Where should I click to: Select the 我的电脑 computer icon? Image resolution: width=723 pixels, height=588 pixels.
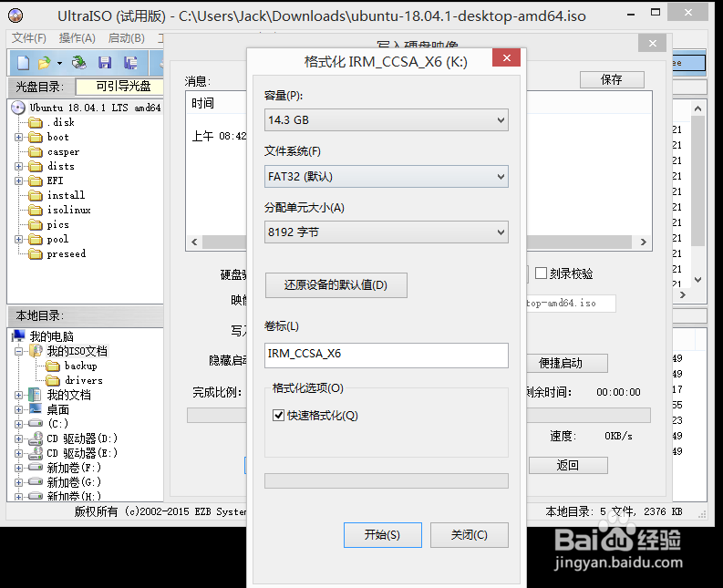tap(18, 336)
